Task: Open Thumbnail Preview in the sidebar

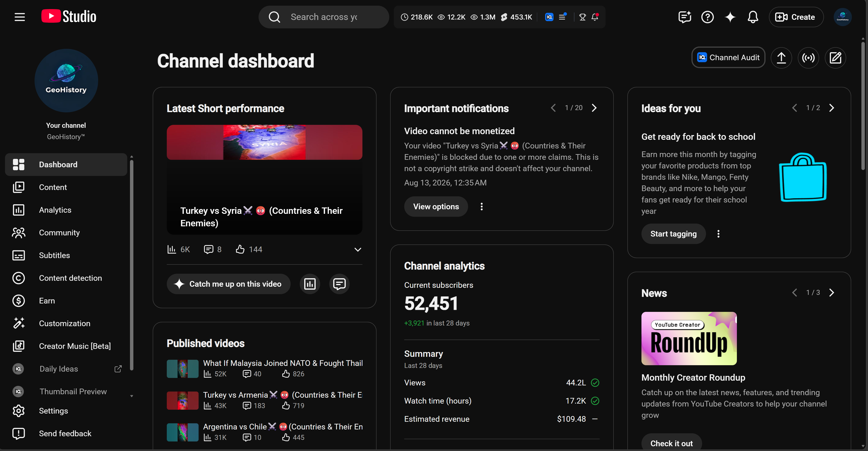Action: point(66,392)
